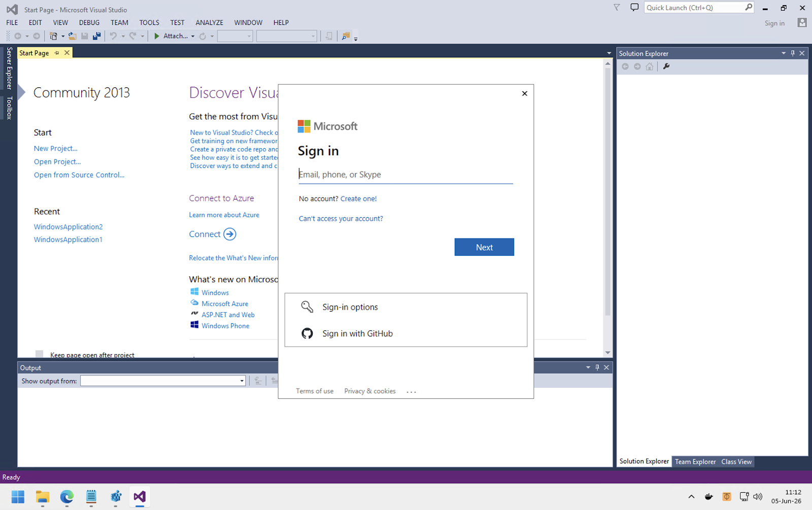The height and width of the screenshot is (510, 812).
Task: Click the Save toolbar icon
Action: point(85,36)
